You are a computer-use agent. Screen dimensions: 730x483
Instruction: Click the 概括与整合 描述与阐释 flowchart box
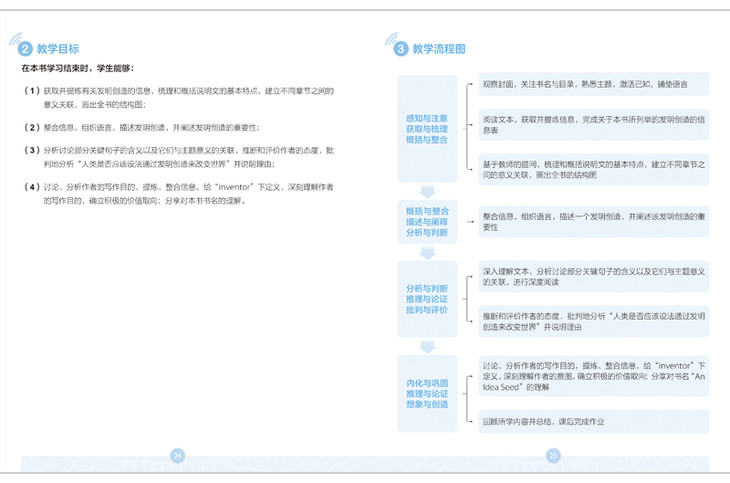427,221
